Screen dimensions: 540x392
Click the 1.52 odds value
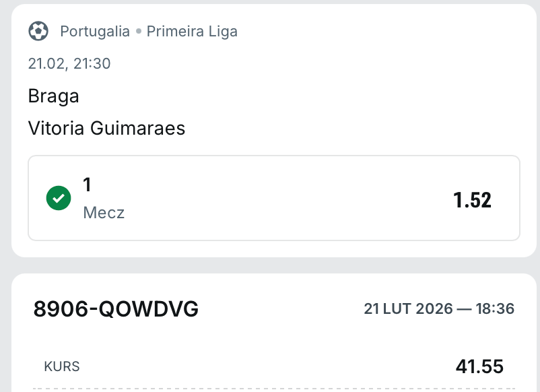tap(472, 200)
